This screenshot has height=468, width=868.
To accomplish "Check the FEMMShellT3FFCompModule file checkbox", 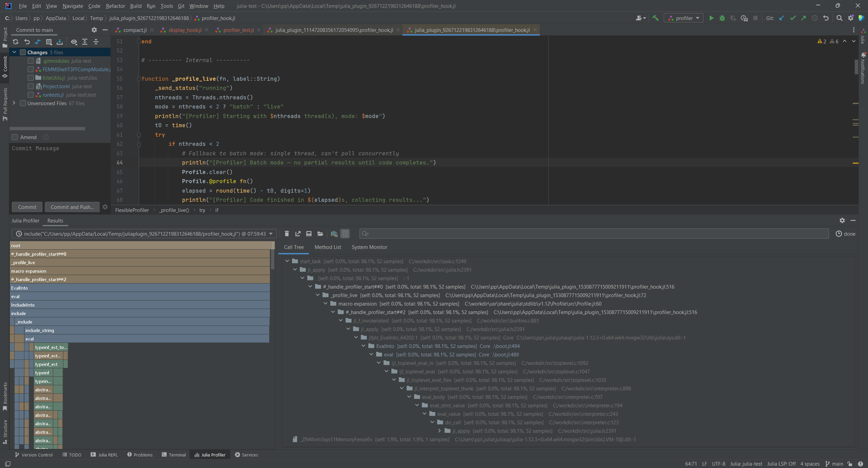I will pyautogui.click(x=31, y=69).
